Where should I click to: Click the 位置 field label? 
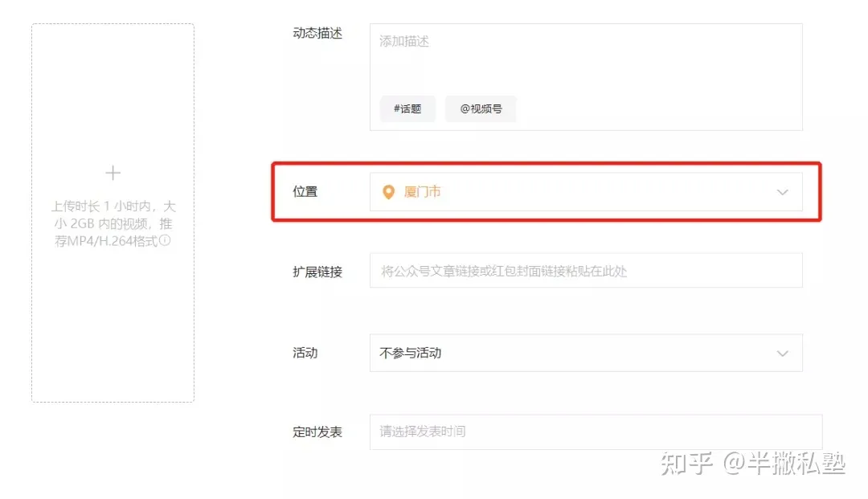[305, 192]
